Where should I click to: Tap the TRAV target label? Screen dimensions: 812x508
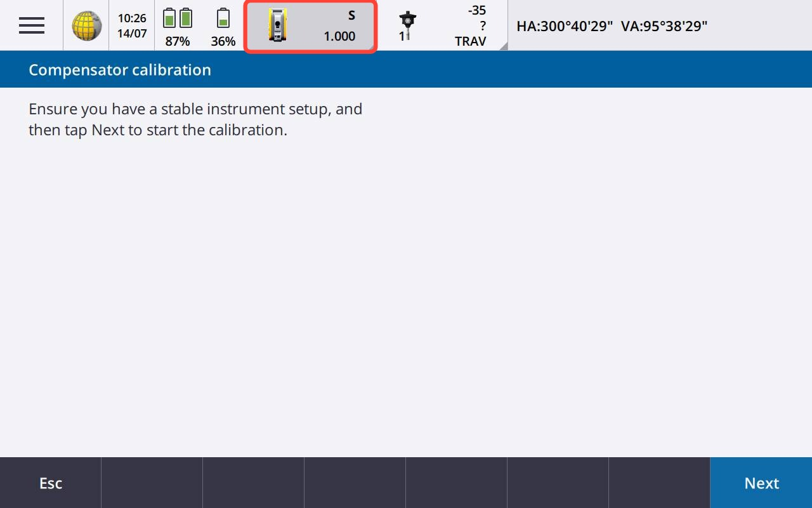click(x=470, y=41)
